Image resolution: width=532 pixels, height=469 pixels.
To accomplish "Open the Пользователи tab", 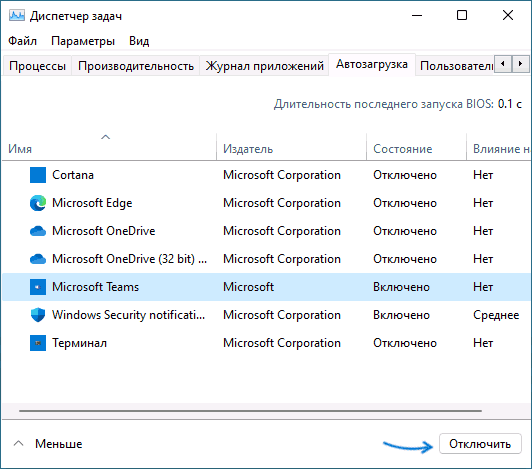I will 456,66.
